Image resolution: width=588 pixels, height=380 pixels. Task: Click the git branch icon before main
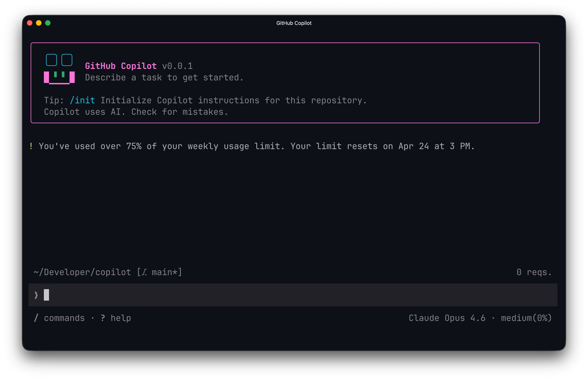pyautogui.click(x=144, y=272)
